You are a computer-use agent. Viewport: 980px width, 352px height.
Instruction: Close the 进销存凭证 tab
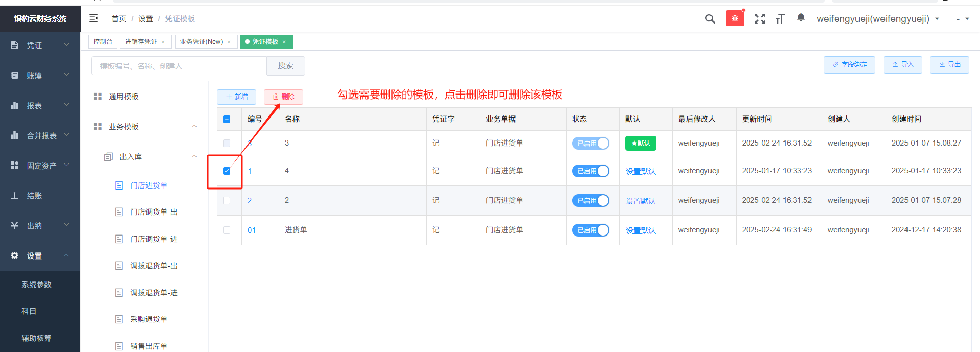pyautogui.click(x=163, y=42)
